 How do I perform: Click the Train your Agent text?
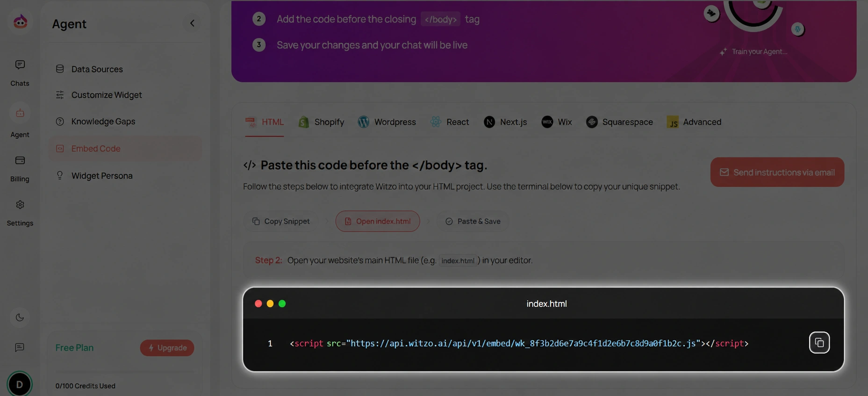pos(759,51)
